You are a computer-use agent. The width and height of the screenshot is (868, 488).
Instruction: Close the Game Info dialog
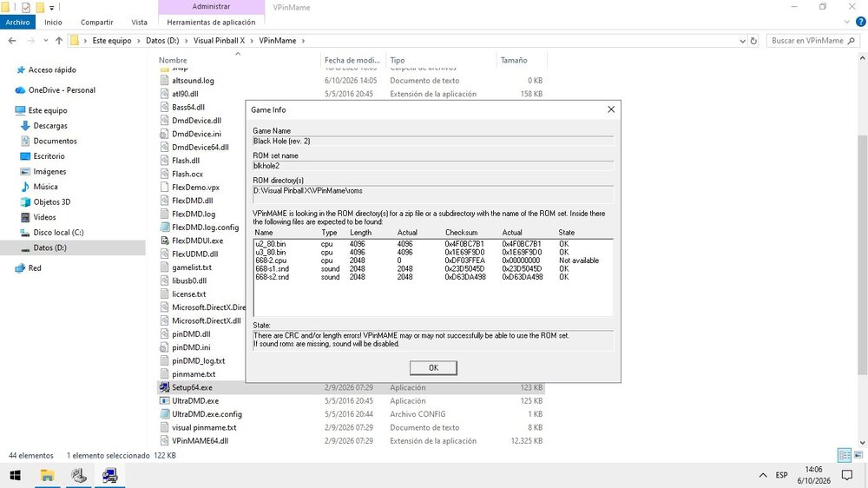(x=610, y=109)
